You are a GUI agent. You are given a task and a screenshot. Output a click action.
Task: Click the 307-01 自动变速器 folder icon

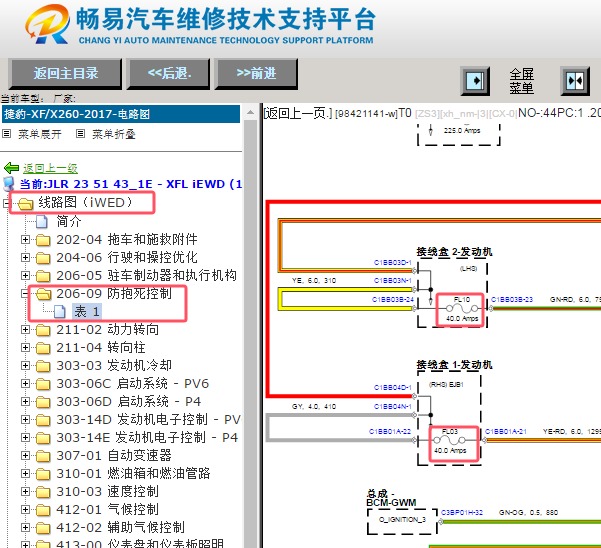tap(43, 456)
